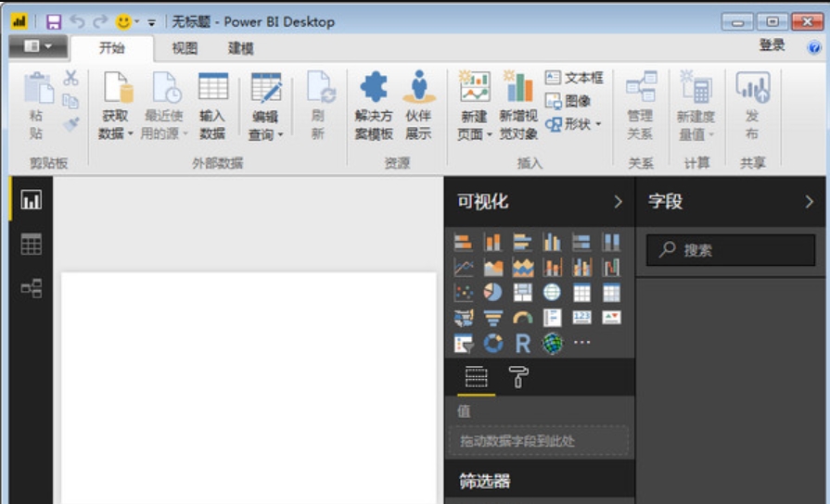Select the table visual

click(x=581, y=292)
